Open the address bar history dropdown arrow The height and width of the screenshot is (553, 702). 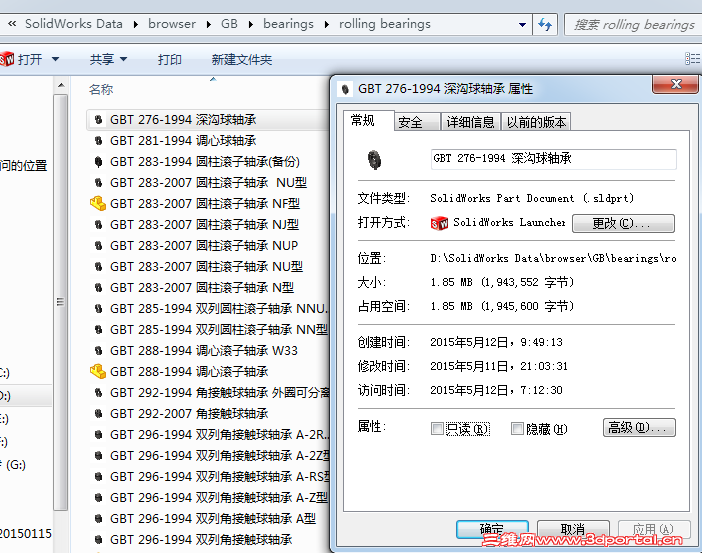click(x=522, y=25)
